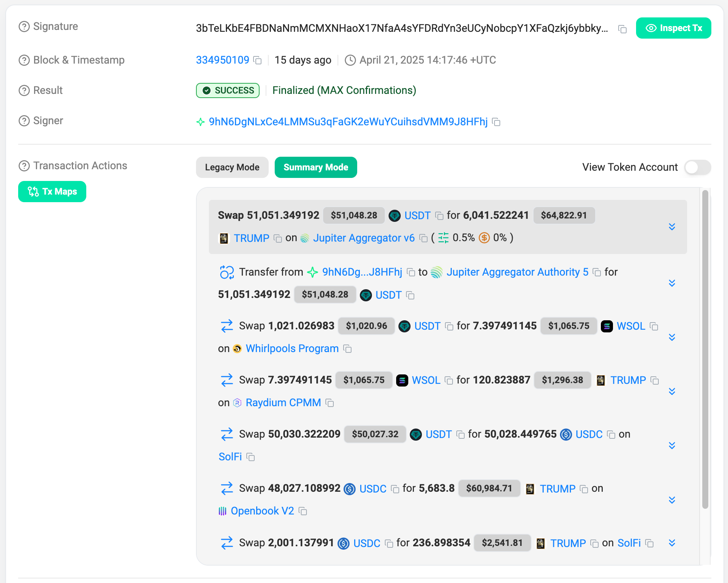Viewport: 728px width, 583px height.
Task: Expand the Whirlpools USDT to WSOL swap
Action: click(x=672, y=337)
